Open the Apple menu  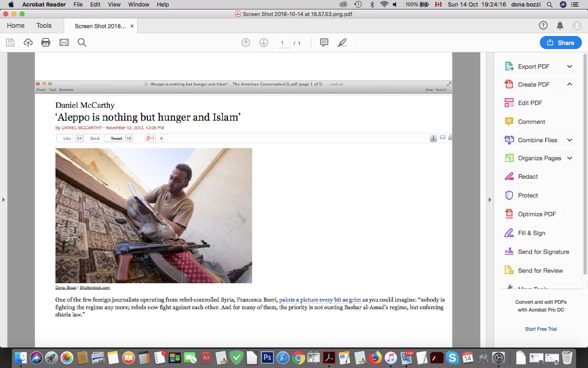[x=11, y=4]
